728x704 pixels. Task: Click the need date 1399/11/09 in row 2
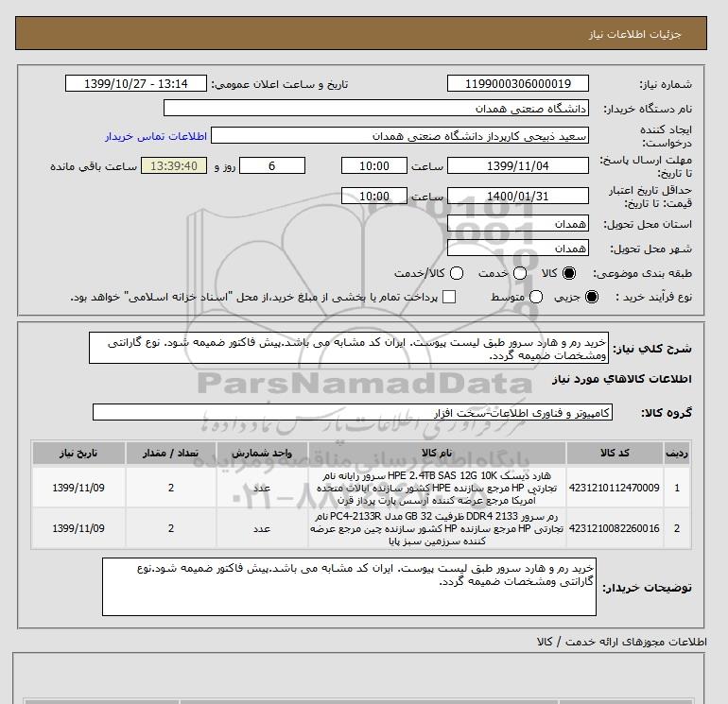[x=78, y=528]
